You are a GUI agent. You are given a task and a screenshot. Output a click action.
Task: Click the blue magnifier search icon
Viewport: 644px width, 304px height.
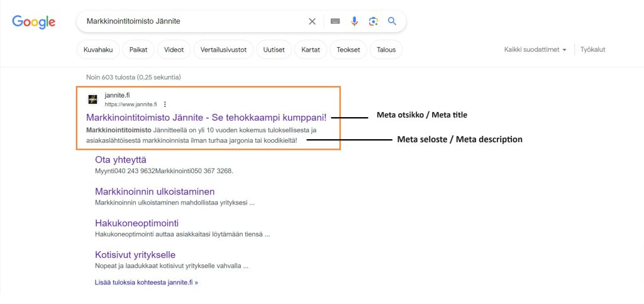point(392,21)
